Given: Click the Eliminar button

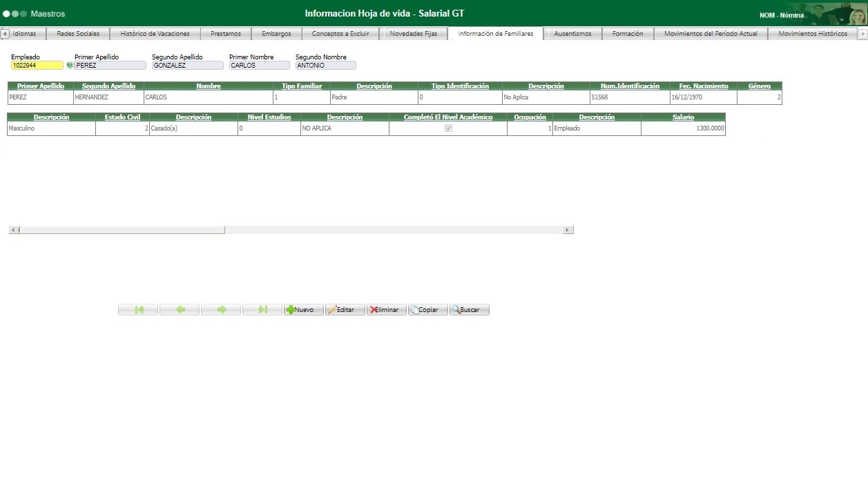Looking at the screenshot, I should (x=387, y=310).
